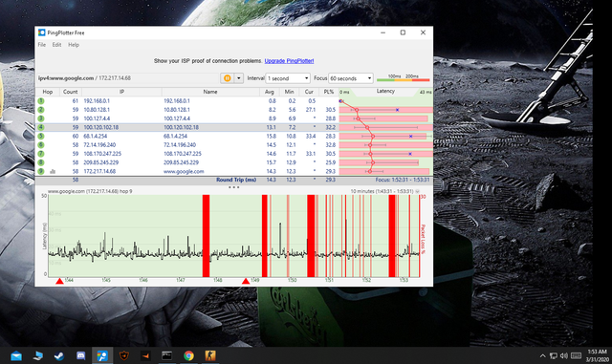Click the target address field ipv4:www.google.com
The image size is (612, 364).
[x=127, y=78]
